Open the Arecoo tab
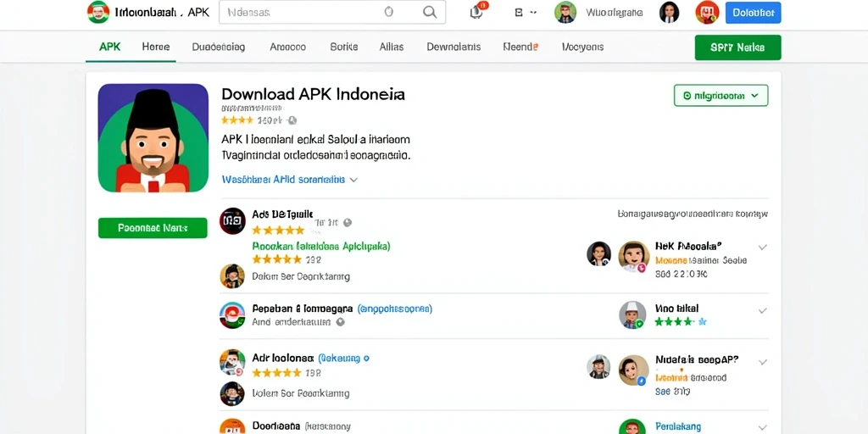 (x=288, y=47)
